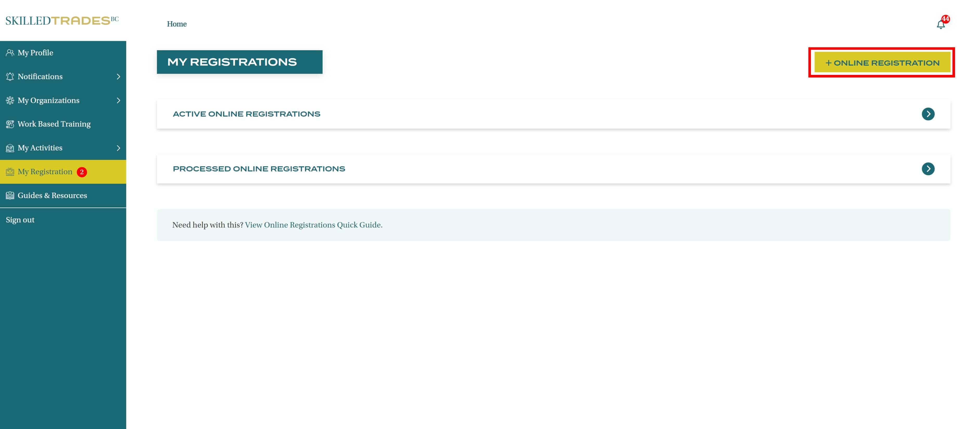Select Guides & Resources menu item
The width and height of the screenshot is (980, 429).
coord(52,196)
